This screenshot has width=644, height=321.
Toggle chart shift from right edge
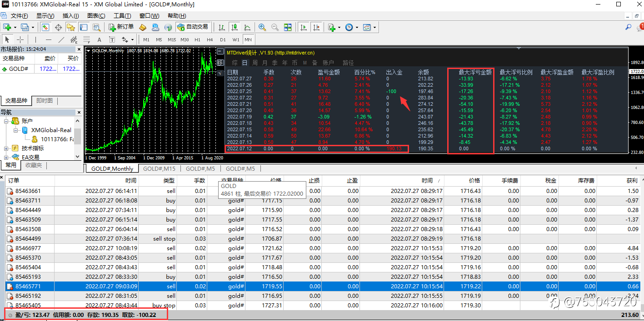click(317, 27)
